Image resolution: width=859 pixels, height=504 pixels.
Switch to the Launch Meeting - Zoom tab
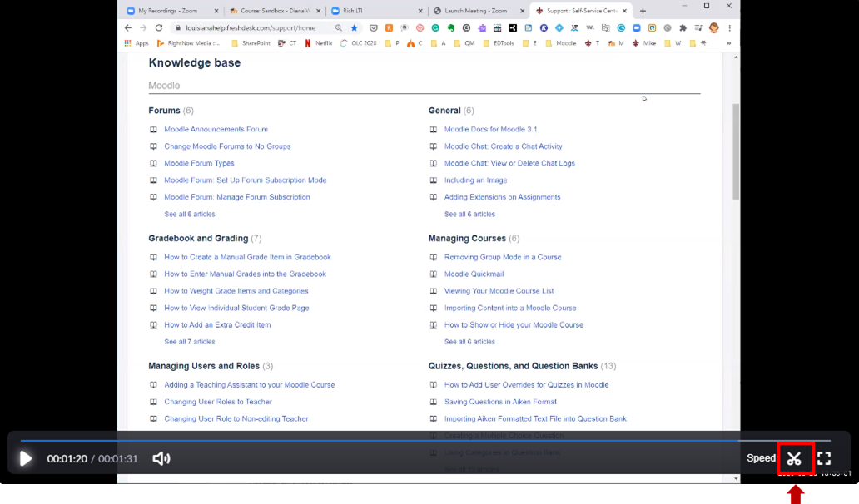[475, 11]
